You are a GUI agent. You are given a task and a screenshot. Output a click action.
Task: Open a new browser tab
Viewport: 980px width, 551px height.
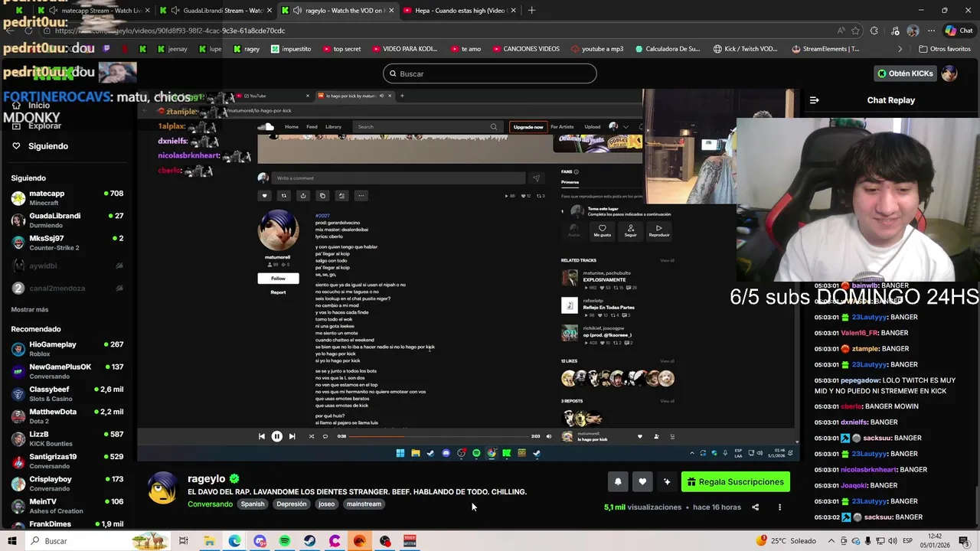pyautogui.click(x=531, y=11)
